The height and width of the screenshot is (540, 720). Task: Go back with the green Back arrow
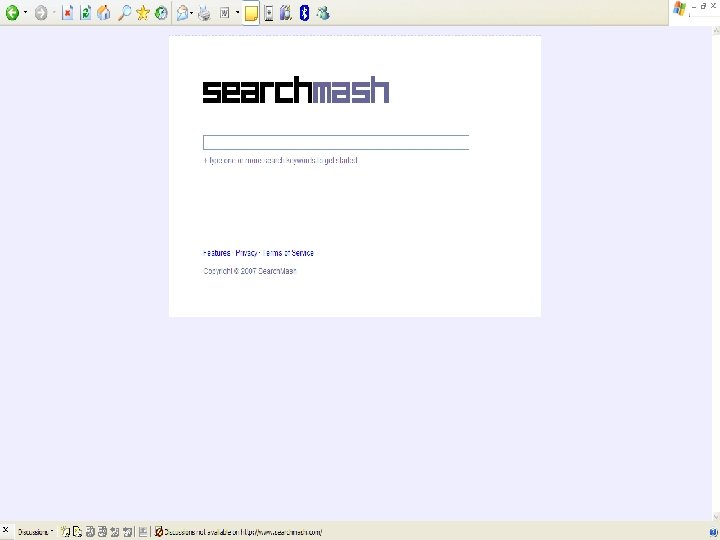pos(12,13)
